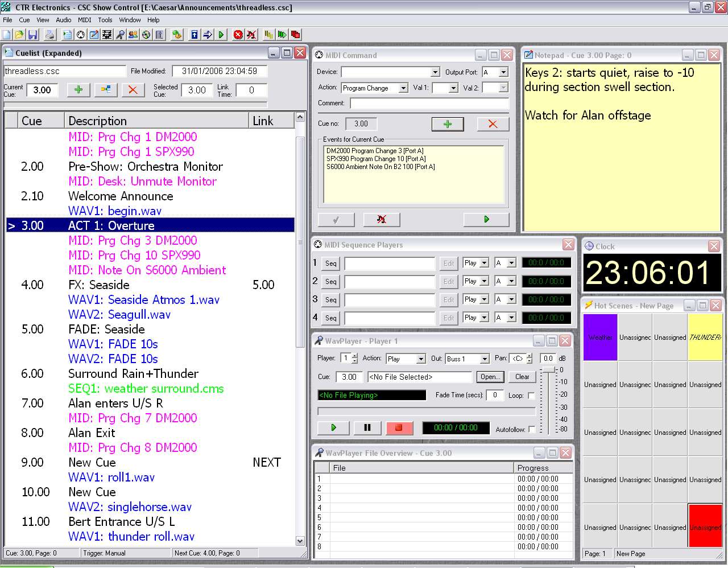The image size is (728, 568).
Task: Click the red stacked squares toolbar icon
Action: tap(295, 35)
